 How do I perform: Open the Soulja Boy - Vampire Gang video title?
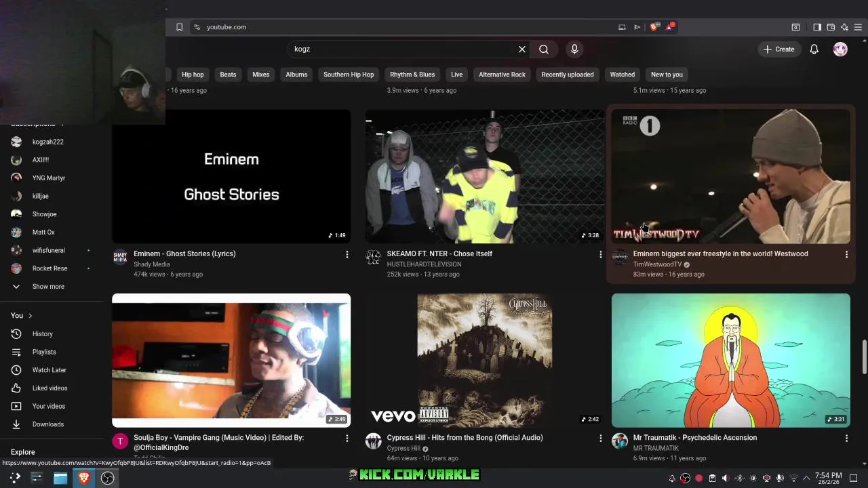(x=218, y=443)
